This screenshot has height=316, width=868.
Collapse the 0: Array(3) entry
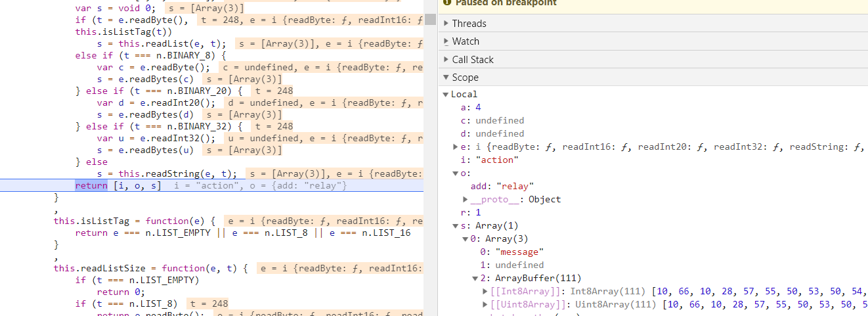click(x=466, y=239)
